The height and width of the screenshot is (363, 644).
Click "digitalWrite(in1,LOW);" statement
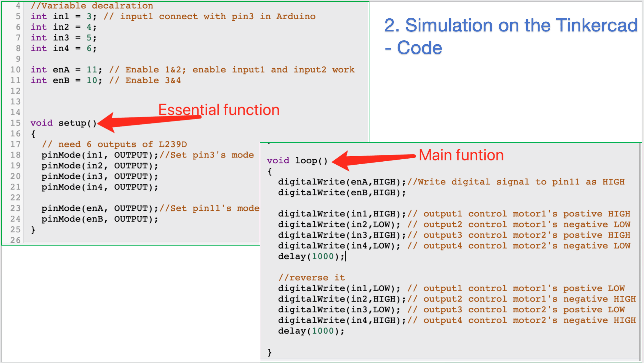(x=339, y=289)
